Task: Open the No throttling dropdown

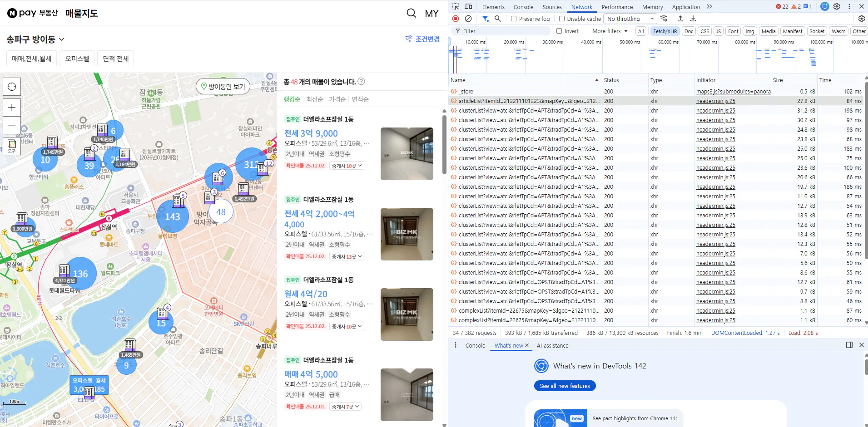Action: [x=630, y=19]
